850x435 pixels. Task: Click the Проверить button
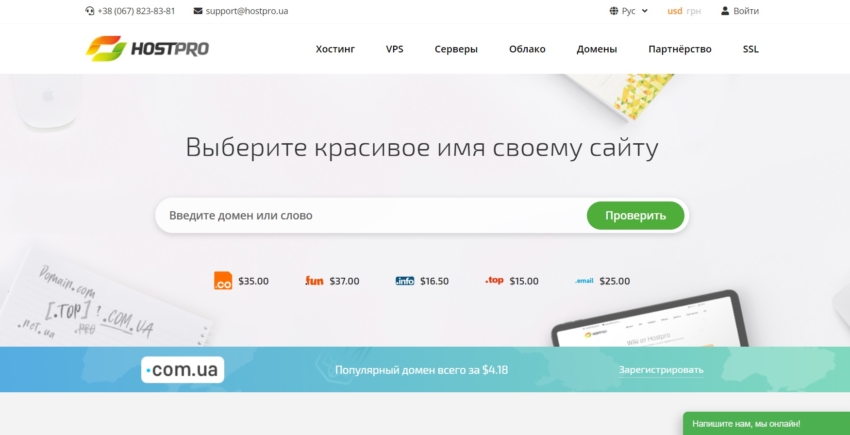[x=635, y=215]
